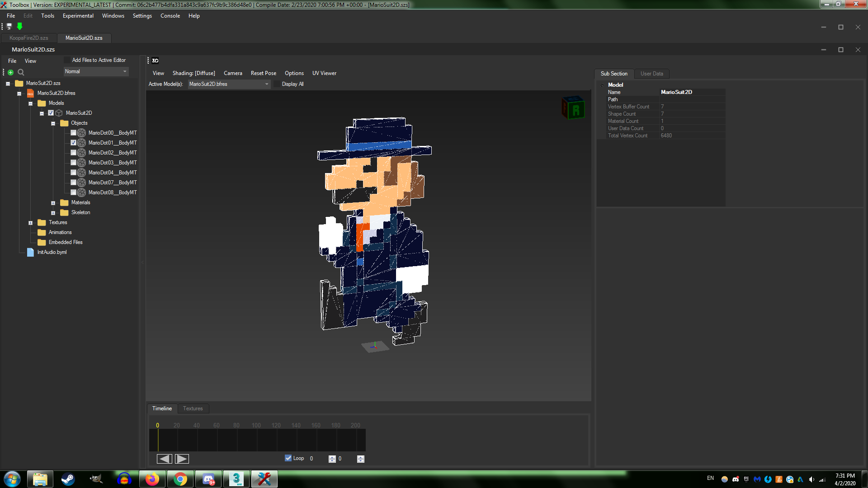Click Shading: [Diffuse] in the viewport toolbar

pos(193,73)
